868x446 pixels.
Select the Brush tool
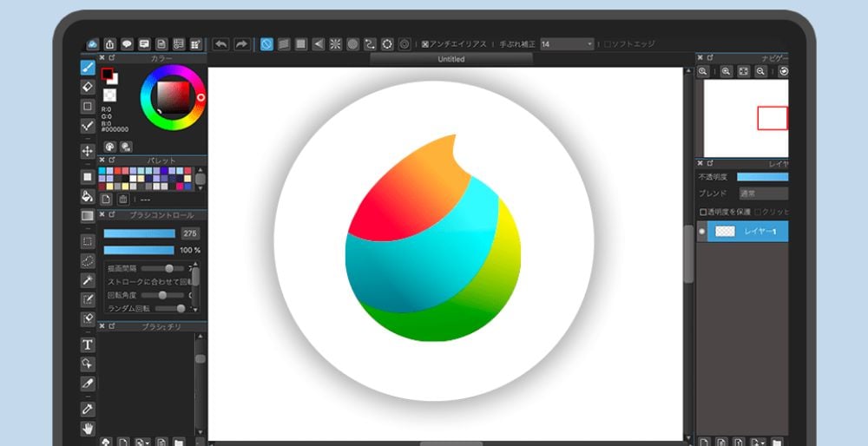click(88, 68)
